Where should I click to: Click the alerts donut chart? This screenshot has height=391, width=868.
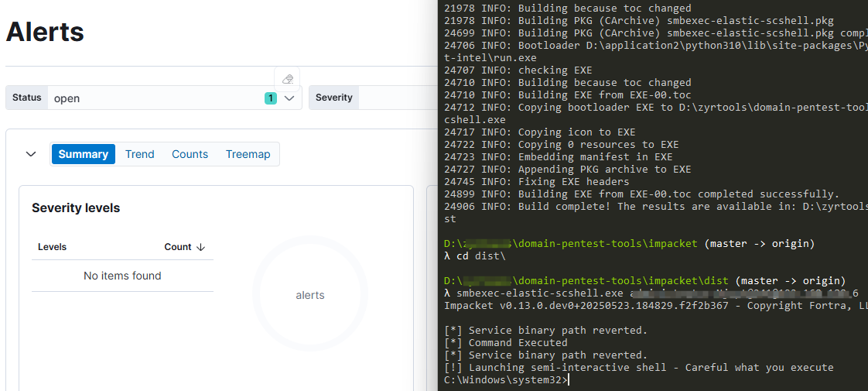(x=310, y=294)
